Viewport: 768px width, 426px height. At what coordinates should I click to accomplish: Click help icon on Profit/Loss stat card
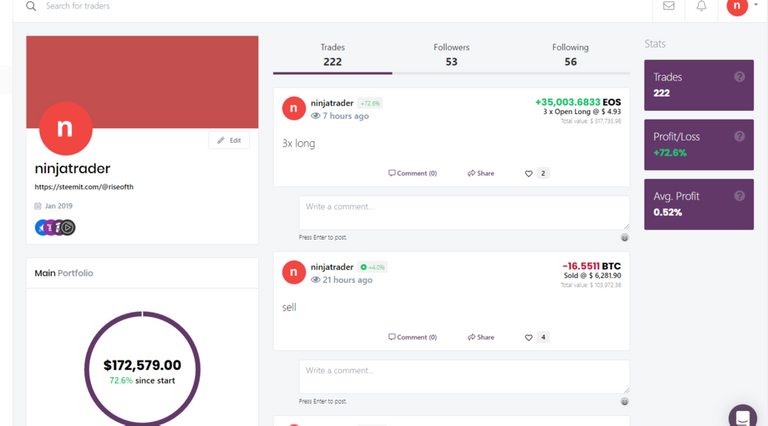(739, 137)
